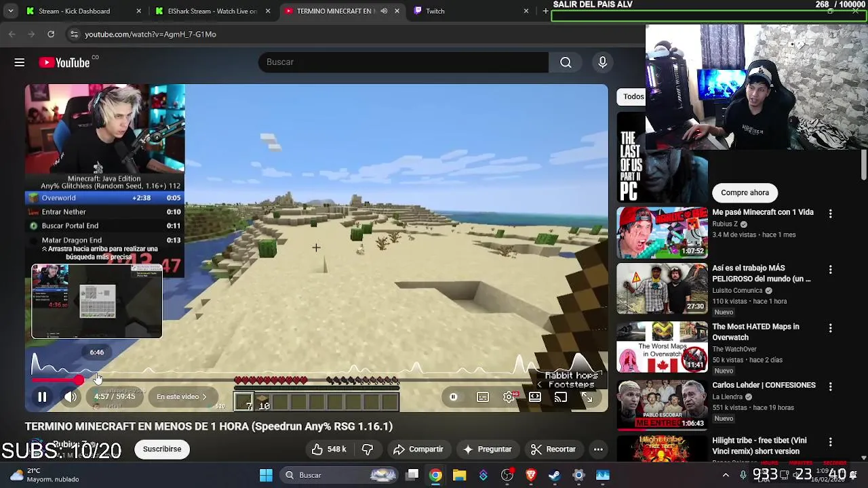Open 'Me pasé Minecraft con 1 Vida' thumbnail
868x488 pixels.
click(x=663, y=233)
